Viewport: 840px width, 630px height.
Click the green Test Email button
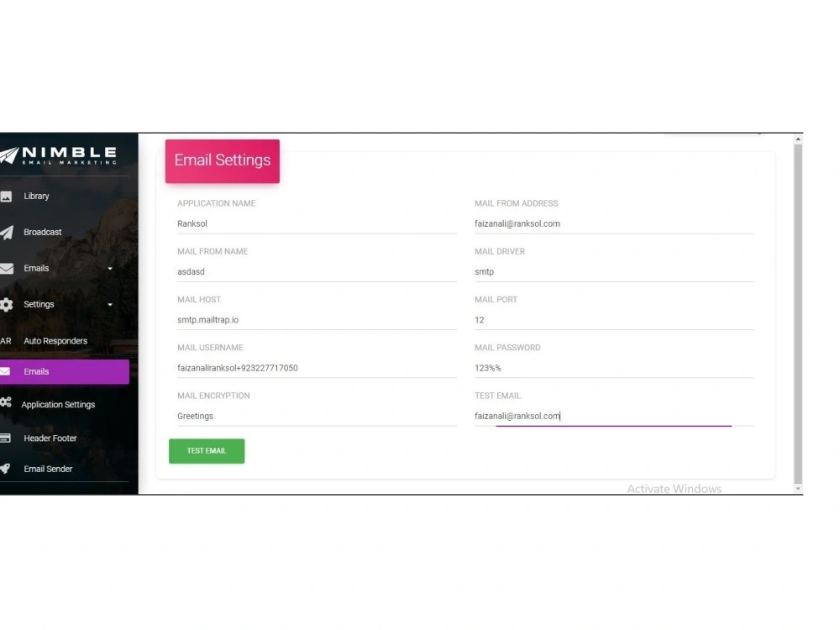click(x=207, y=451)
